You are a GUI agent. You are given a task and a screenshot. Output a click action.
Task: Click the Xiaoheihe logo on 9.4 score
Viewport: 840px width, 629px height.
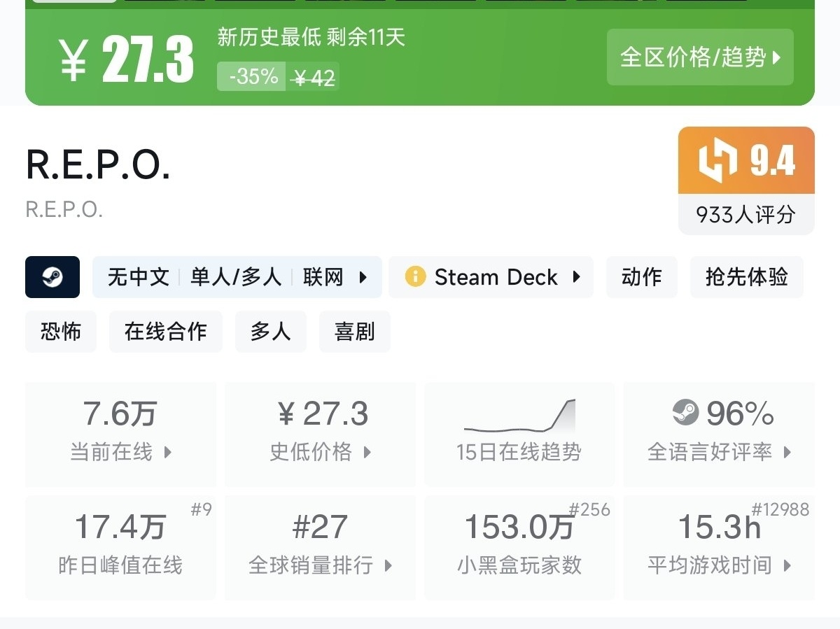point(717,160)
